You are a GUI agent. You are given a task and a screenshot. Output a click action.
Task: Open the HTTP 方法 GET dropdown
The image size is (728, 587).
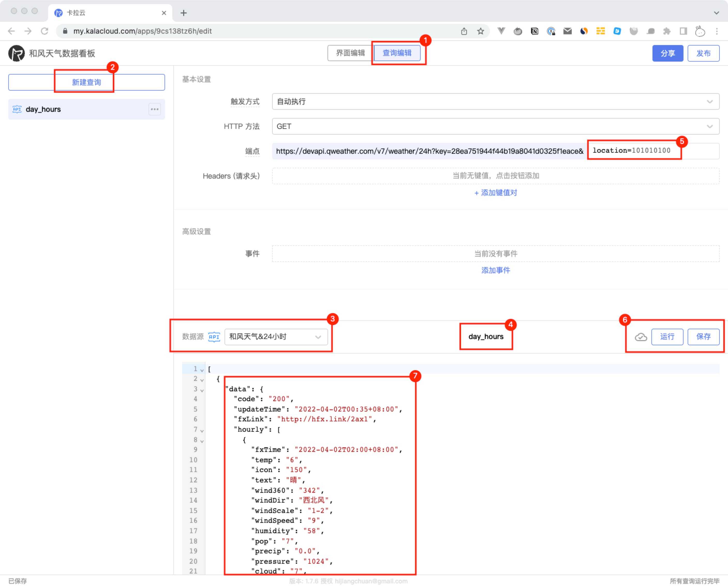pos(495,126)
